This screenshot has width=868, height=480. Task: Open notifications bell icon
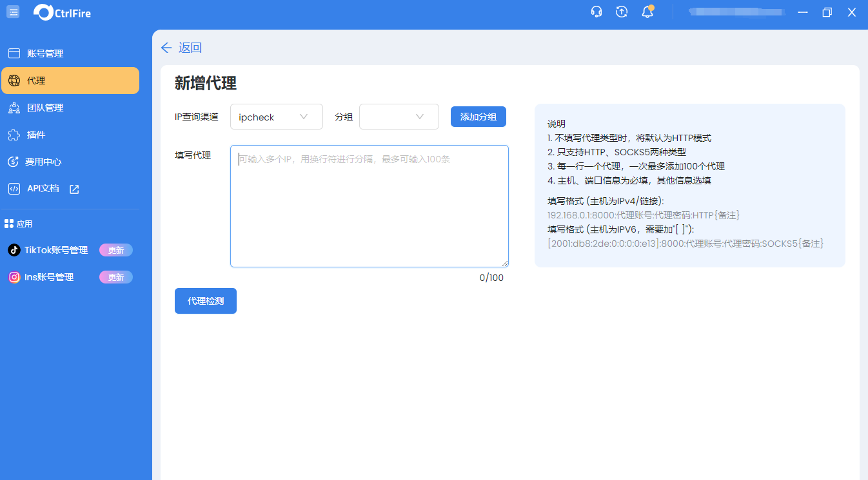[647, 12]
